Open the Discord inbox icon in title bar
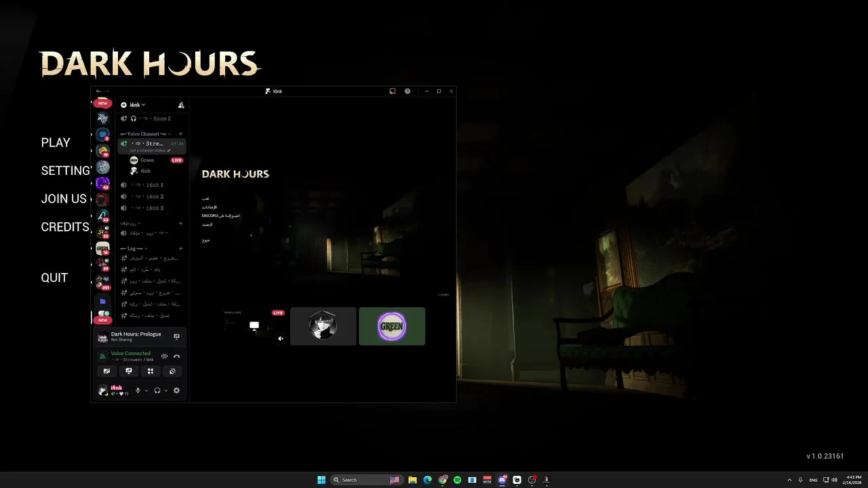The width and height of the screenshot is (868, 488). [392, 91]
